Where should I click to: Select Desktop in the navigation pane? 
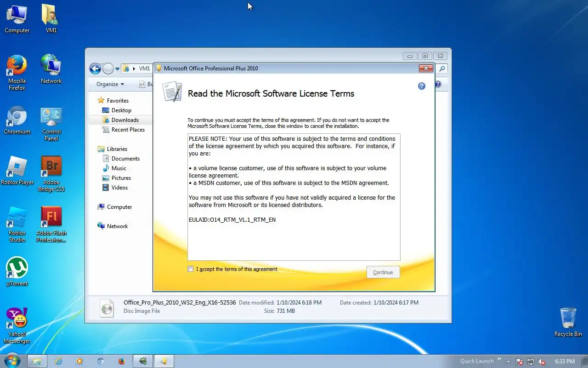tap(121, 110)
